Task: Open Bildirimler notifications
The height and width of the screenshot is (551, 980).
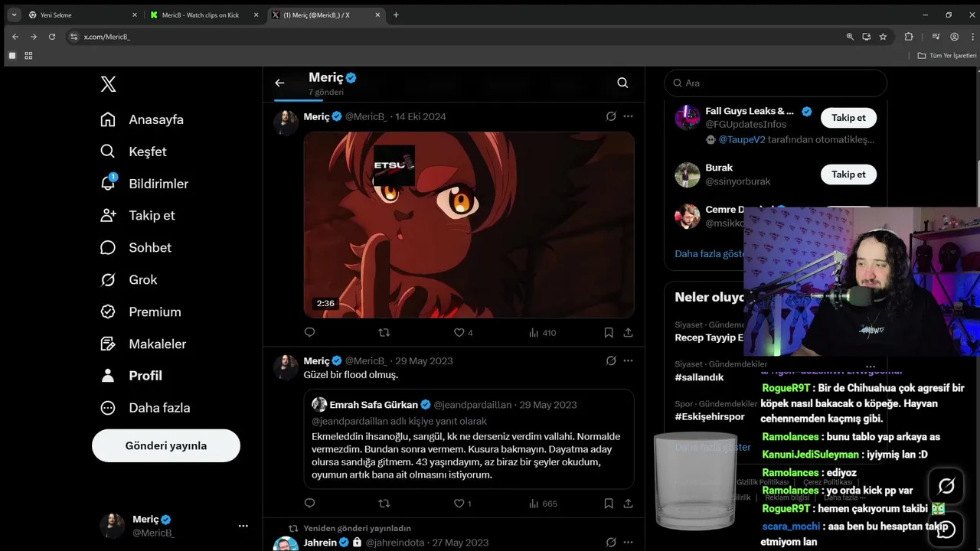Action: click(x=144, y=184)
